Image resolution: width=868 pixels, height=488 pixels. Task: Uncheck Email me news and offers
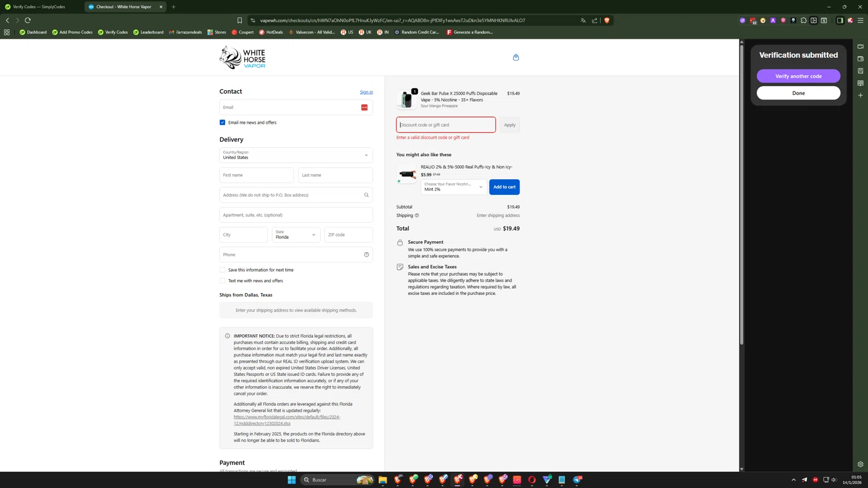(x=222, y=123)
